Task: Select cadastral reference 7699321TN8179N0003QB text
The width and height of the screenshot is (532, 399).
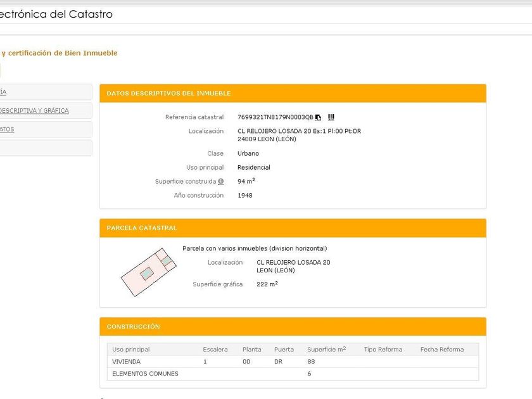Action: (275, 117)
